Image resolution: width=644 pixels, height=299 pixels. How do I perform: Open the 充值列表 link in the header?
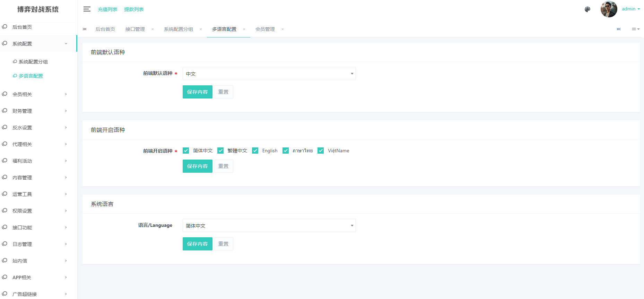click(107, 9)
